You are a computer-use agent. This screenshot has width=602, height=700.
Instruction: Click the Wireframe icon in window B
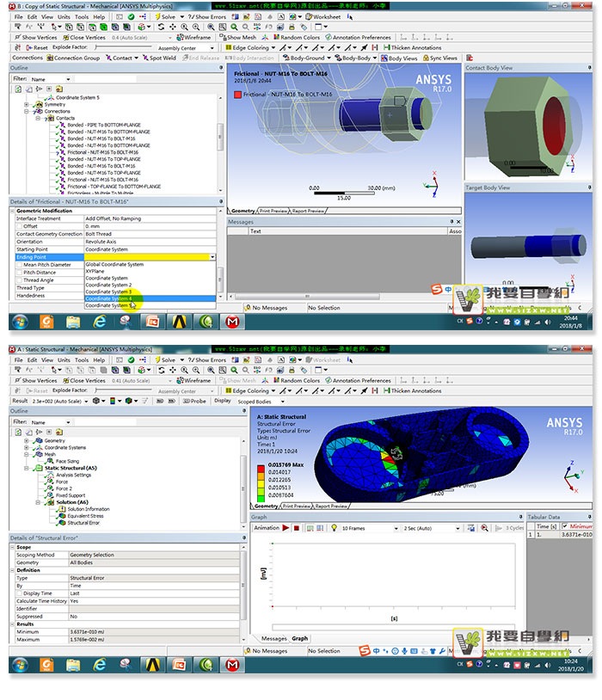[181, 38]
